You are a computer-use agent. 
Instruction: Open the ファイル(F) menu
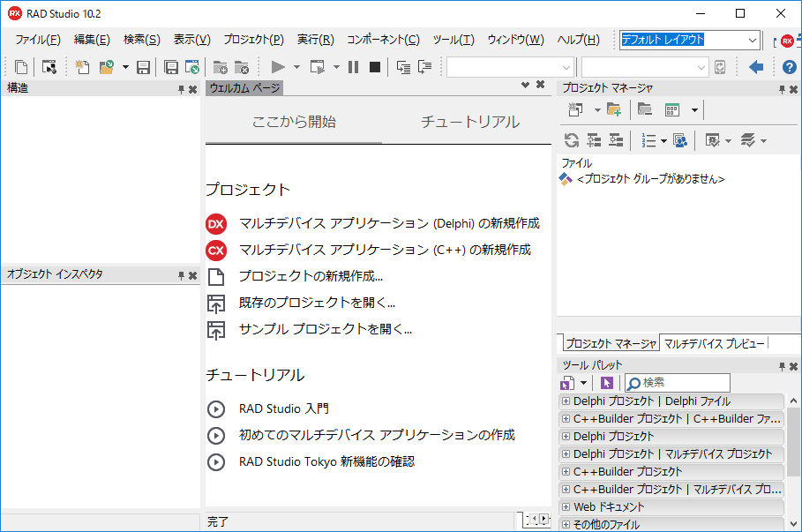pyautogui.click(x=38, y=40)
